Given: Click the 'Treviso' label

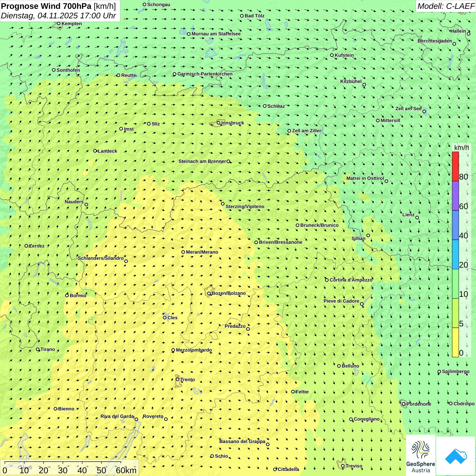Looking at the screenshot, I should coord(354,466).
